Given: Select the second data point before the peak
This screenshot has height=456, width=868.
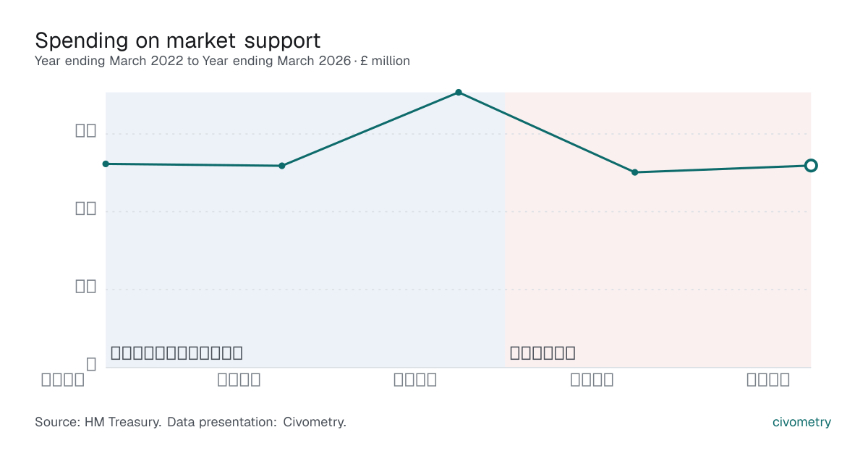Looking at the screenshot, I should tap(282, 166).
